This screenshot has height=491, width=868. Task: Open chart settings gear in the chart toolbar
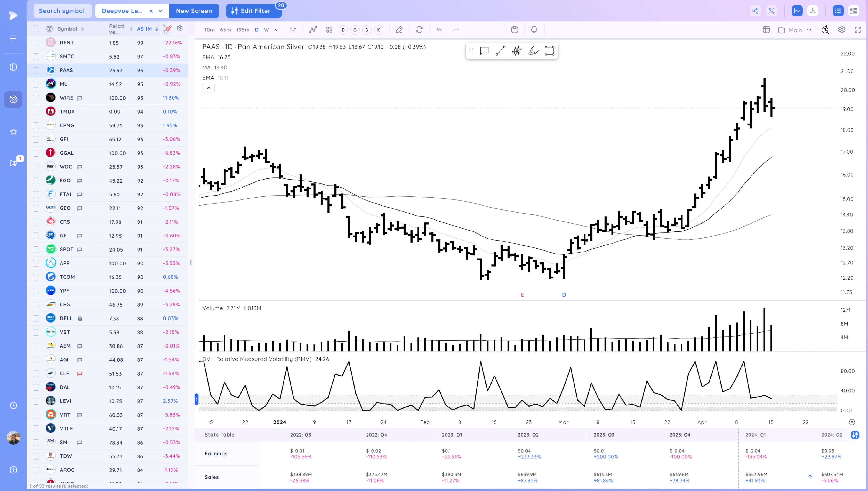click(842, 30)
